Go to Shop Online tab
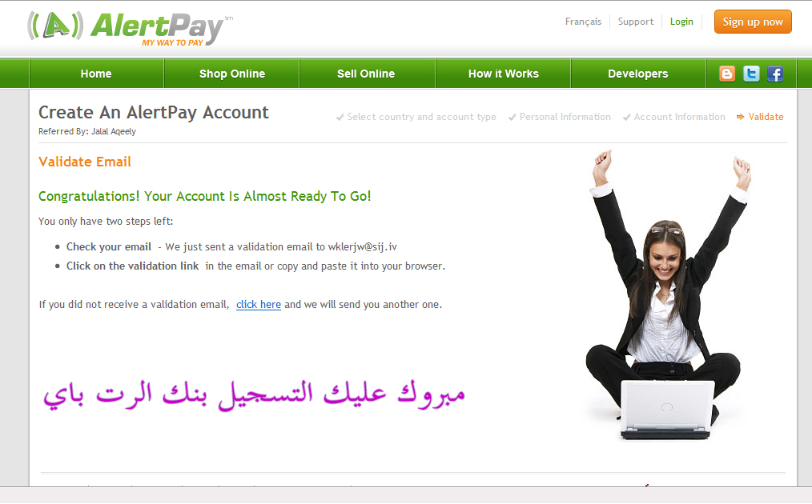Image resolution: width=812 pixels, height=504 pixels. click(x=232, y=74)
